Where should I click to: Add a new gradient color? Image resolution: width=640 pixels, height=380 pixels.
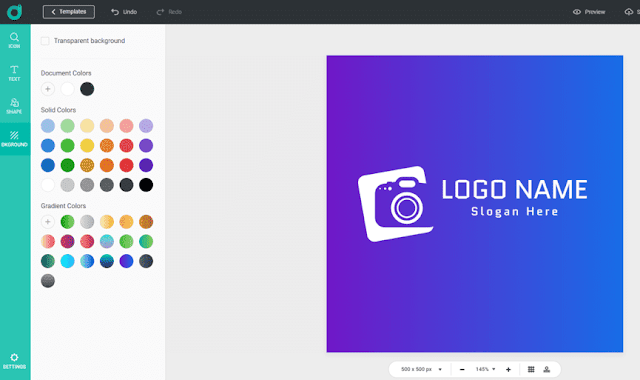click(48, 222)
